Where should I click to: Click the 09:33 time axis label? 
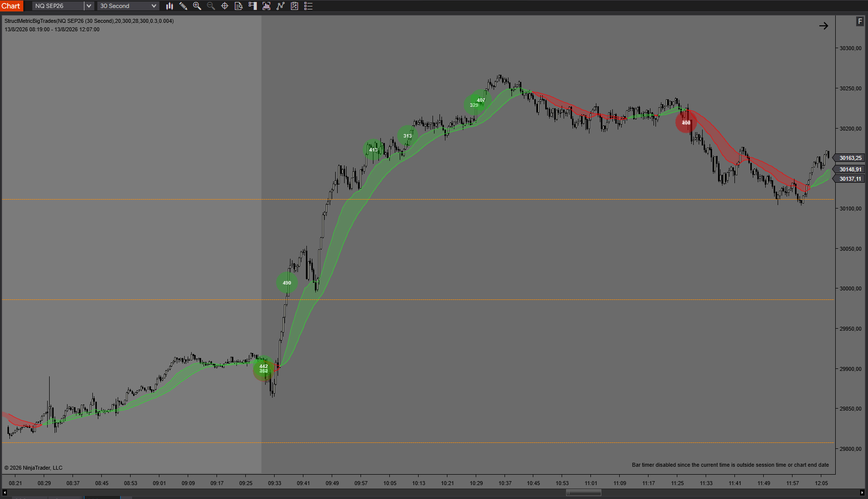tap(275, 483)
